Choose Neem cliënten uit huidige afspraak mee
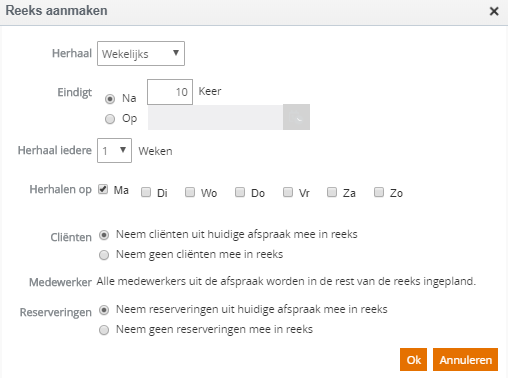508x378 pixels. [x=104, y=235]
